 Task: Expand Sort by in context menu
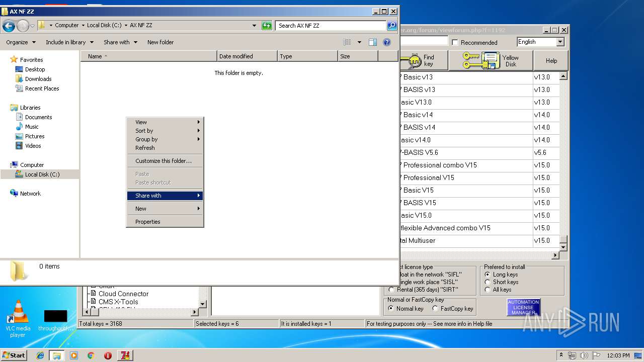[165, 131]
